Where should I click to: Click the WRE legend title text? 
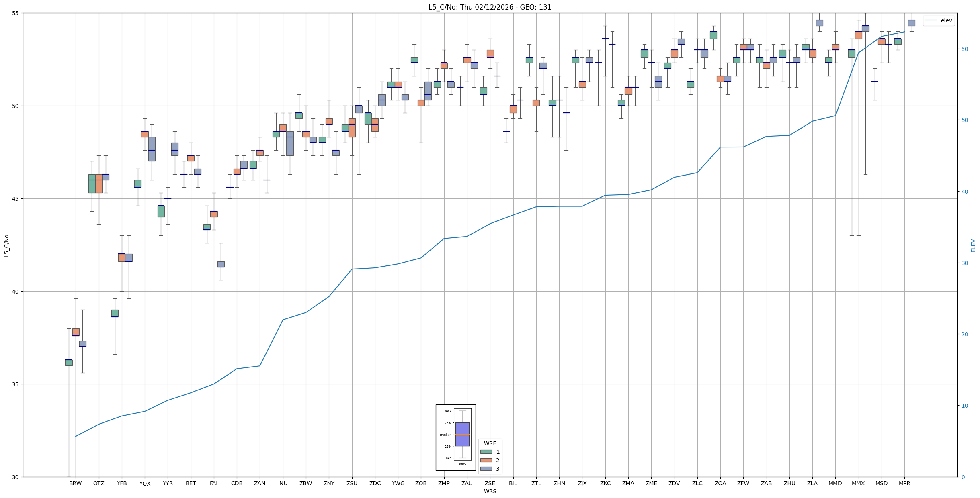point(490,443)
